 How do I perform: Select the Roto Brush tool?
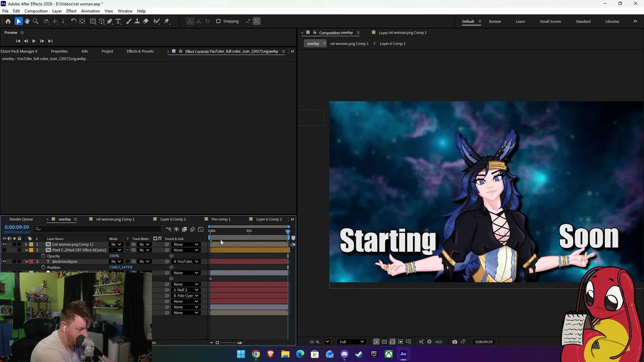pyautogui.click(x=156, y=21)
